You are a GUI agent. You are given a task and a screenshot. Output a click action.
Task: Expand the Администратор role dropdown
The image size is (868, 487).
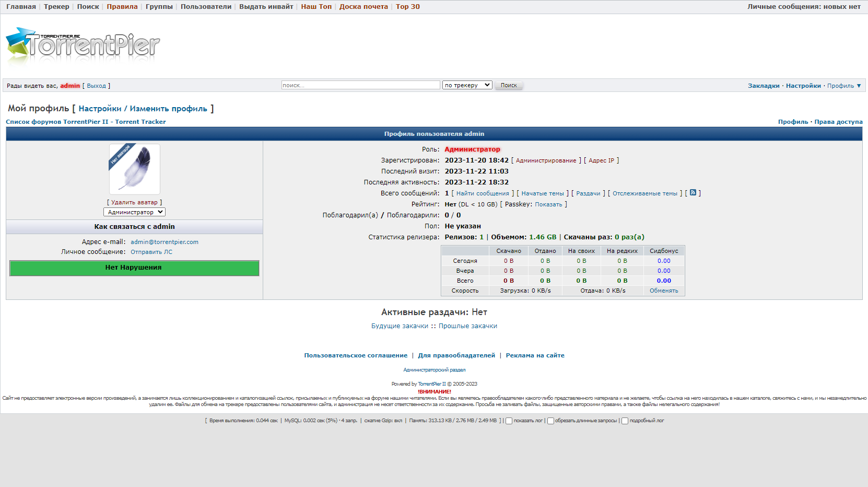coord(134,212)
